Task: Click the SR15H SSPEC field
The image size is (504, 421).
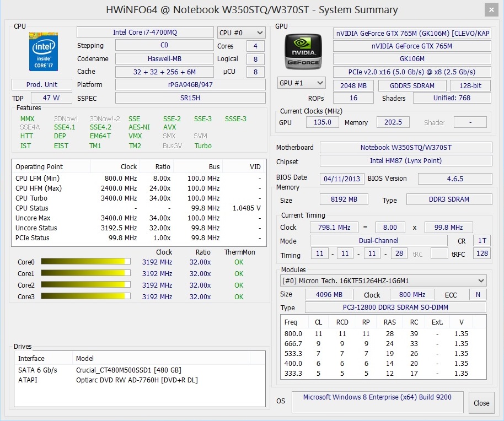Action: [190, 98]
